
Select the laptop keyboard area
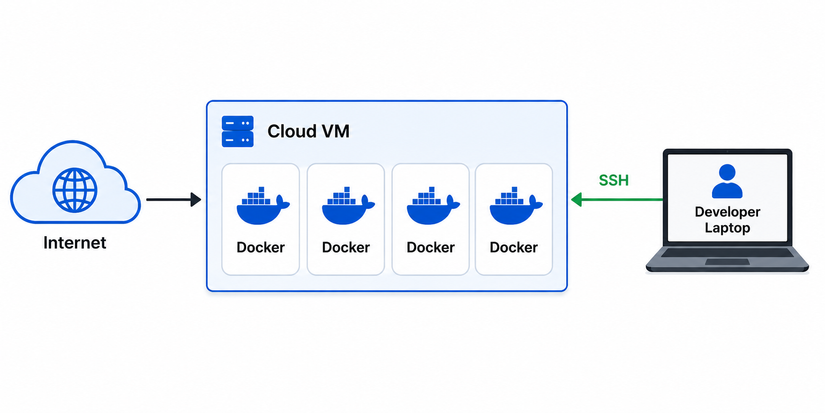click(727, 253)
